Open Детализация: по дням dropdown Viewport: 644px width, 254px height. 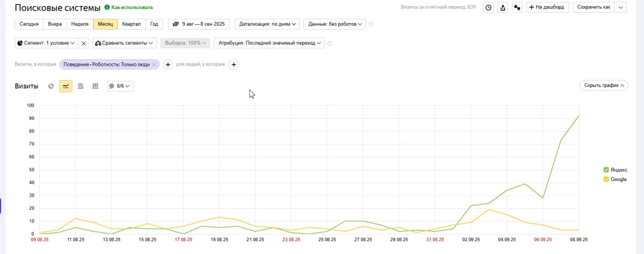(x=267, y=24)
